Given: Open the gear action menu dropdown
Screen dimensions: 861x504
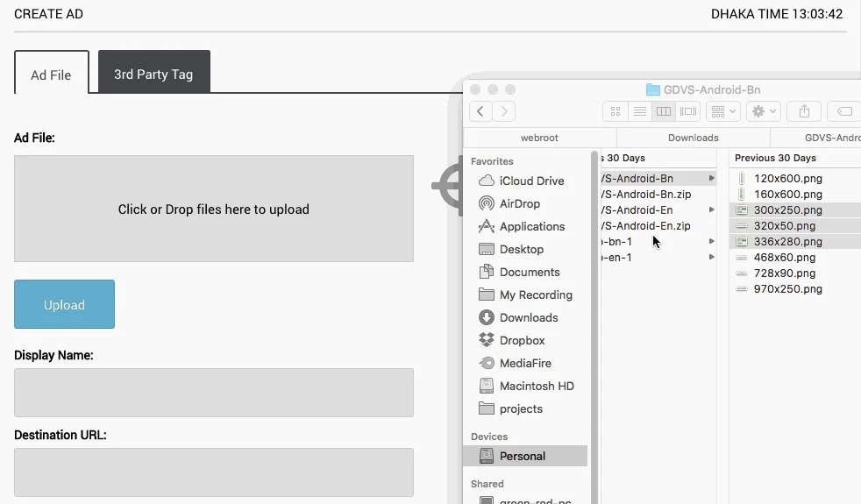Looking at the screenshot, I should (764, 111).
